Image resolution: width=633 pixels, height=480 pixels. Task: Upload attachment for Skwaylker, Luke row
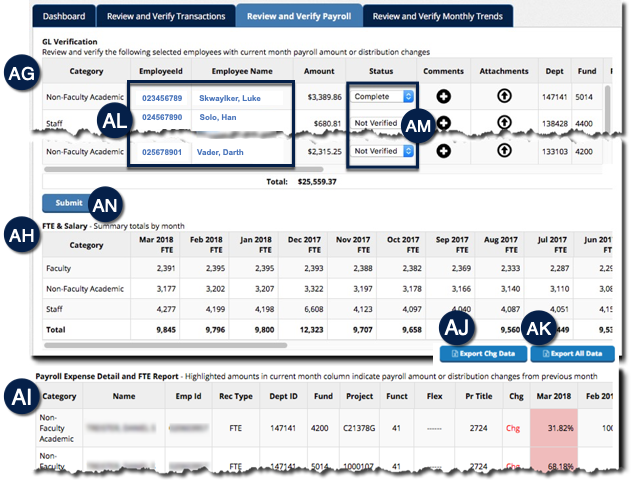pyautogui.click(x=503, y=97)
